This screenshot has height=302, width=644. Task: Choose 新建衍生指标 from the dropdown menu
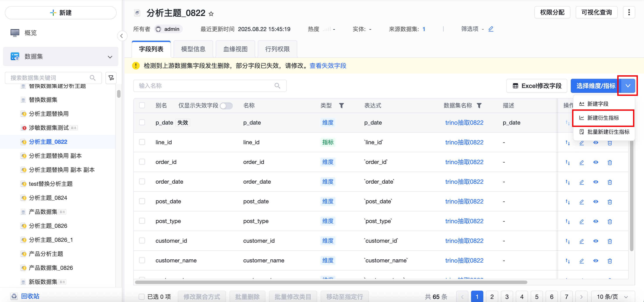603,118
